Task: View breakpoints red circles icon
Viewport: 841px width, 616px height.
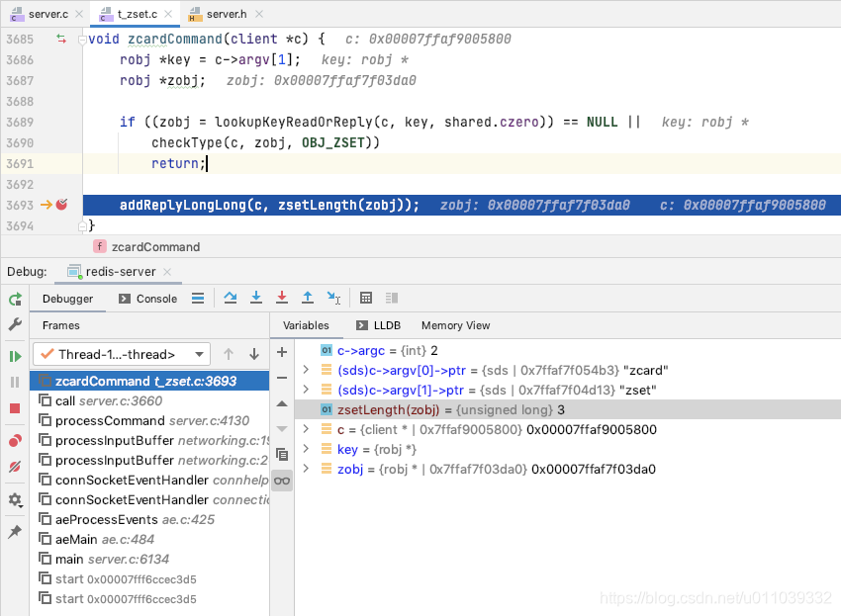Action: 15,441
